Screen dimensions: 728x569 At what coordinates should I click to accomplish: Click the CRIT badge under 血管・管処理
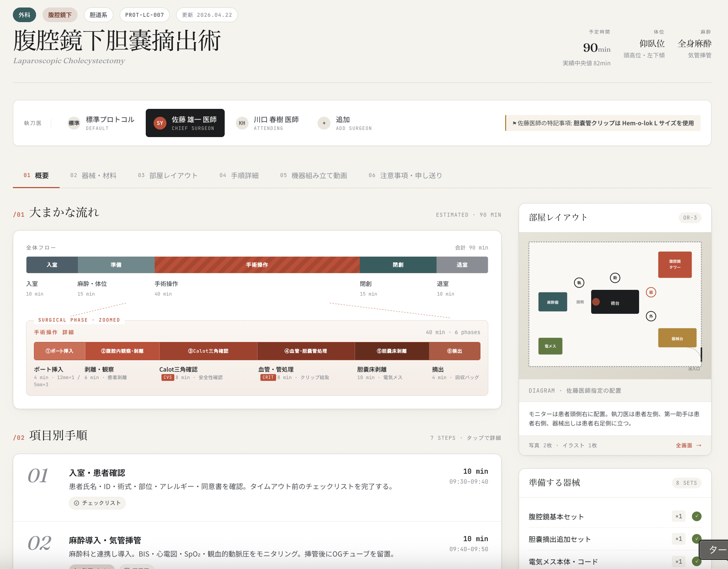(x=268, y=377)
